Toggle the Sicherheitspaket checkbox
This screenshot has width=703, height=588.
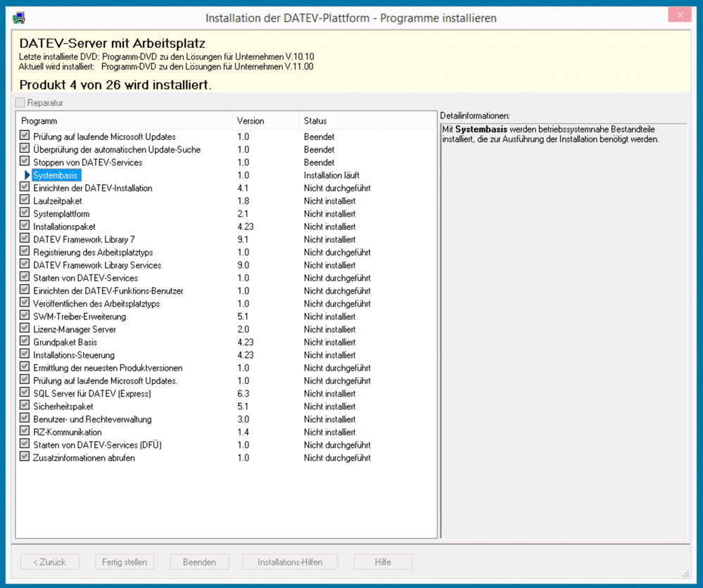coord(25,406)
